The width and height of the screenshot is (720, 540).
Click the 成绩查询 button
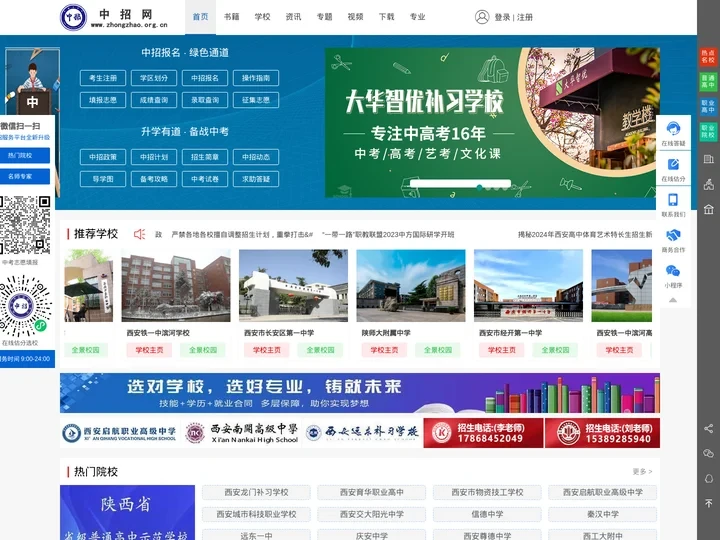point(154,100)
